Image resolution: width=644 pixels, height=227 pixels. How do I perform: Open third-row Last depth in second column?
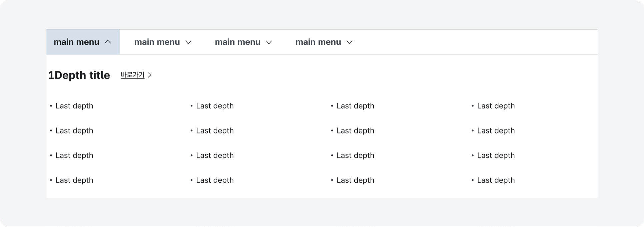coord(215,155)
